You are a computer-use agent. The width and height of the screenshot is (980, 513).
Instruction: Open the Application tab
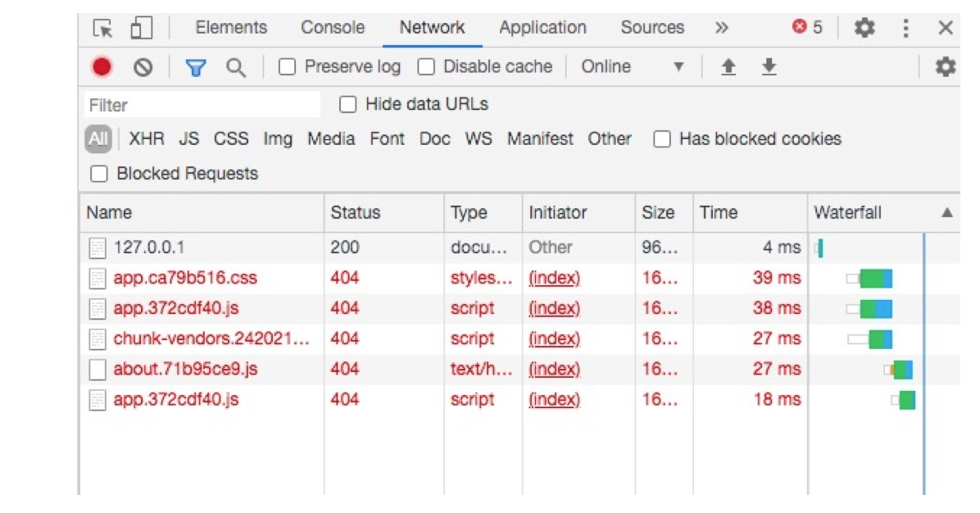(542, 28)
